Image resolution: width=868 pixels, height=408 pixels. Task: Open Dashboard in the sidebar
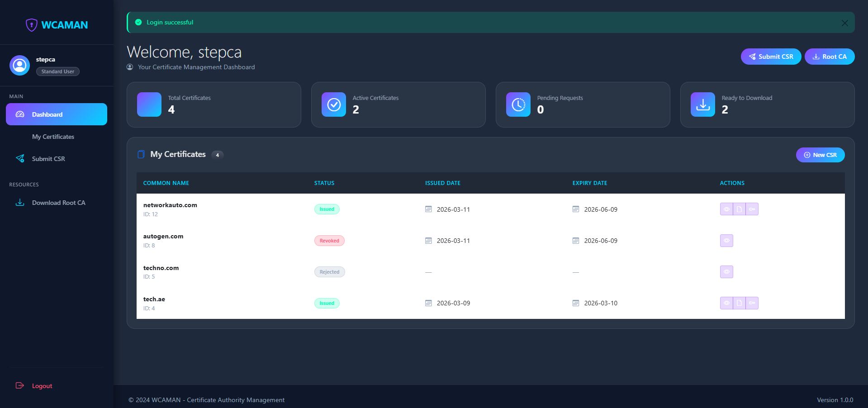tap(57, 114)
